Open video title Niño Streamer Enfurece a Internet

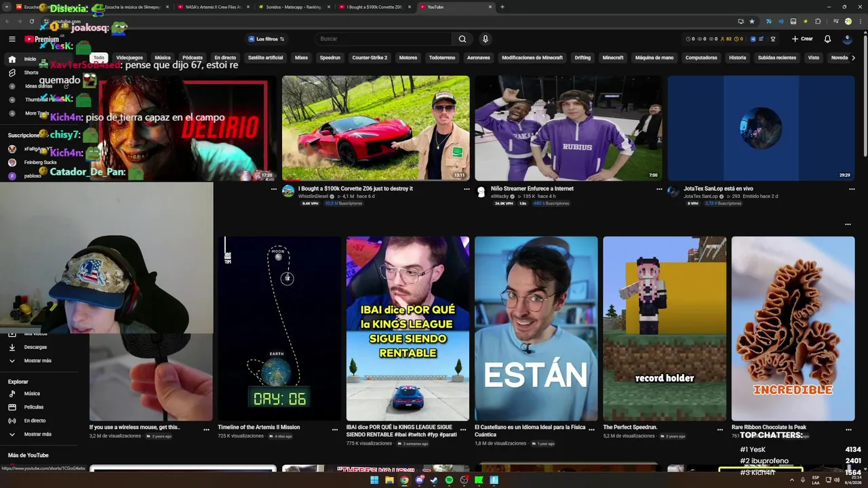(x=532, y=188)
